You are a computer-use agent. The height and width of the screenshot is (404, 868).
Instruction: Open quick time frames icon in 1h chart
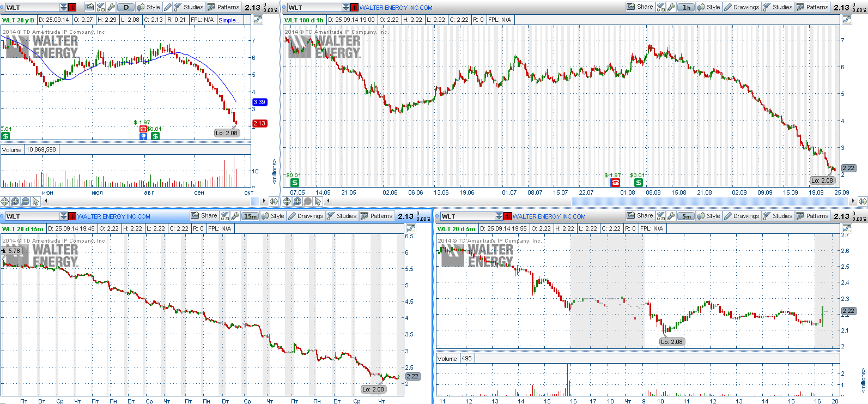(661, 7)
